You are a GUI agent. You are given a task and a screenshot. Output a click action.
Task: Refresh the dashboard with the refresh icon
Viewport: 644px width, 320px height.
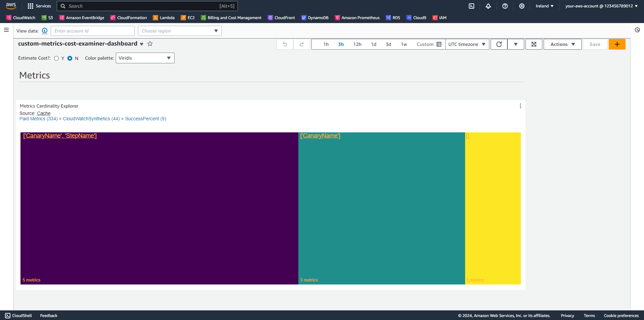pyautogui.click(x=499, y=44)
